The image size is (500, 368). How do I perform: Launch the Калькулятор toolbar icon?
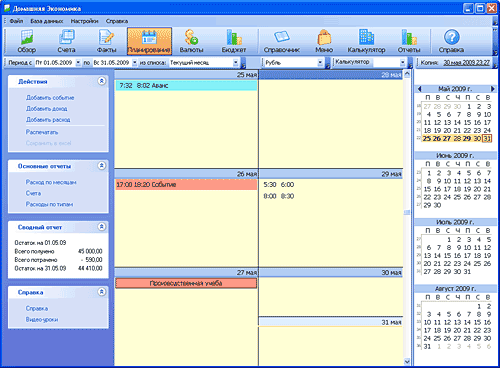366,41
